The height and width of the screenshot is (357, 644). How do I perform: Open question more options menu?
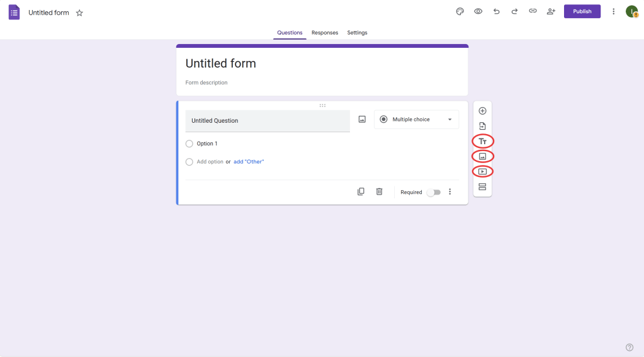pos(449,191)
